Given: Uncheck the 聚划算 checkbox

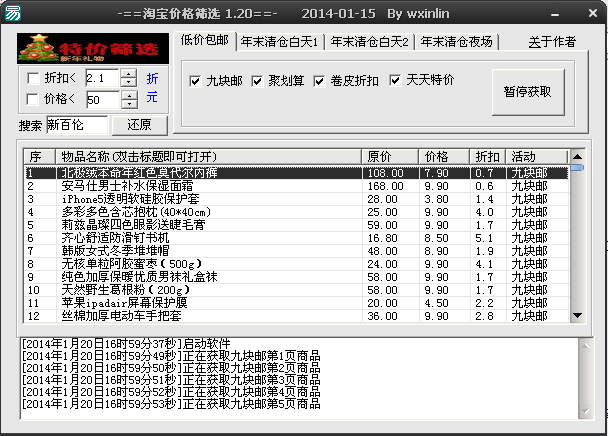Looking at the screenshot, I should [x=257, y=81].
